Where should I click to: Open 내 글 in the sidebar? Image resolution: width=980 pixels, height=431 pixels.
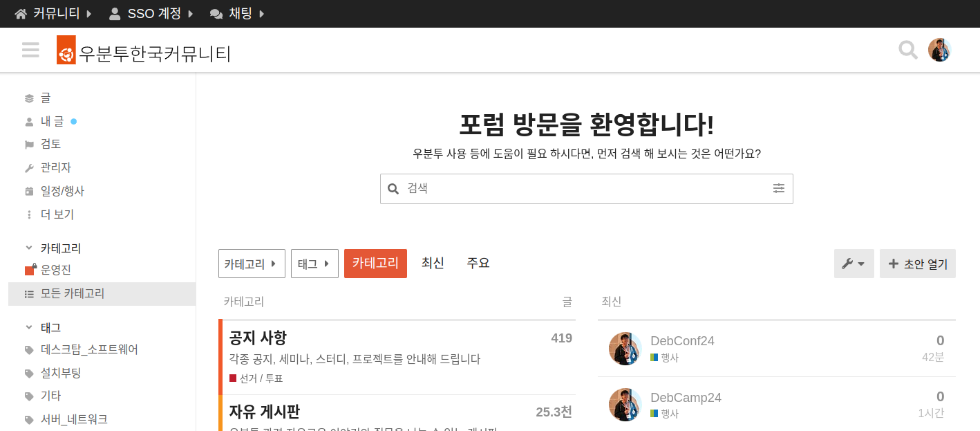coord(52,121)
